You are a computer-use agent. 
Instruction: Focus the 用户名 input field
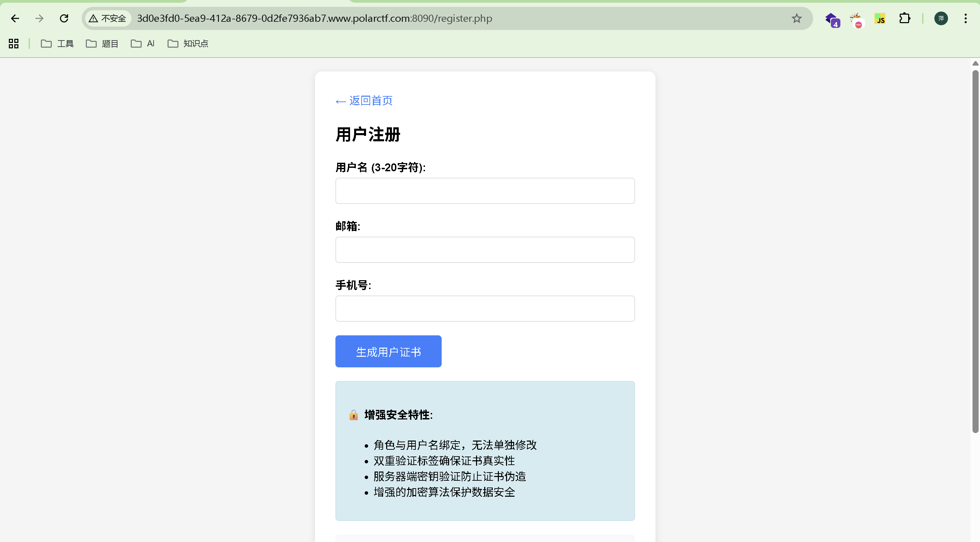pyautogui.click(x=485, y=191)
